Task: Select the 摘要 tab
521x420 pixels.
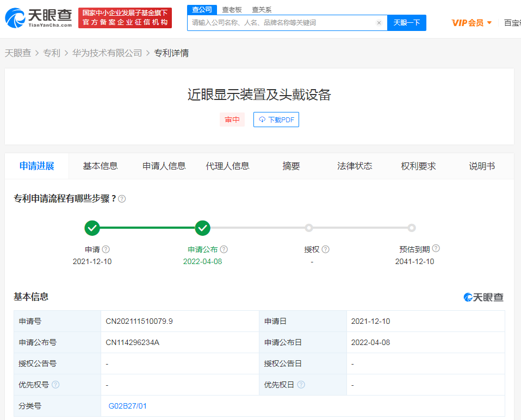Action: coord(291,166)
